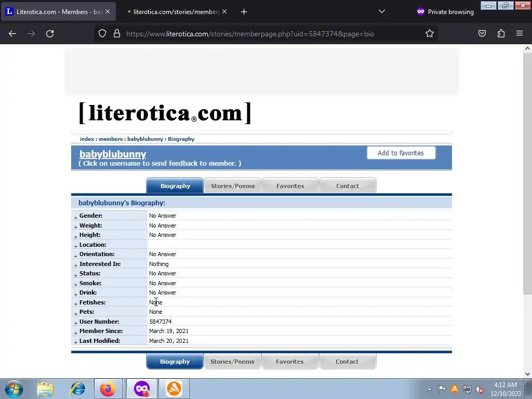Open the top Stories/Poems tab

tap(233, 185)
